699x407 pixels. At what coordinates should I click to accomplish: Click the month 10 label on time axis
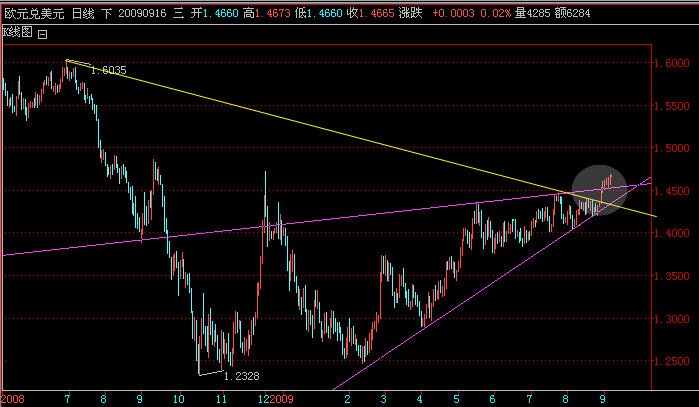[x=179, y=399]
